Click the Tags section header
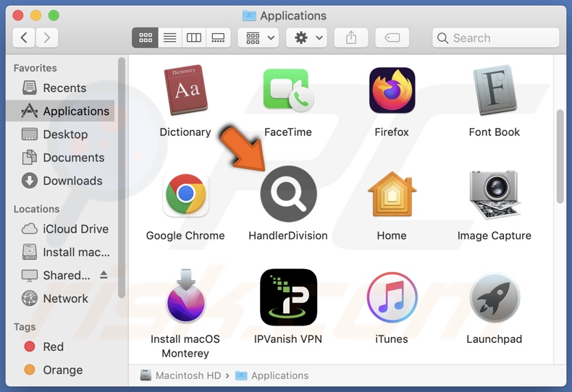 (x=25, y=327)
